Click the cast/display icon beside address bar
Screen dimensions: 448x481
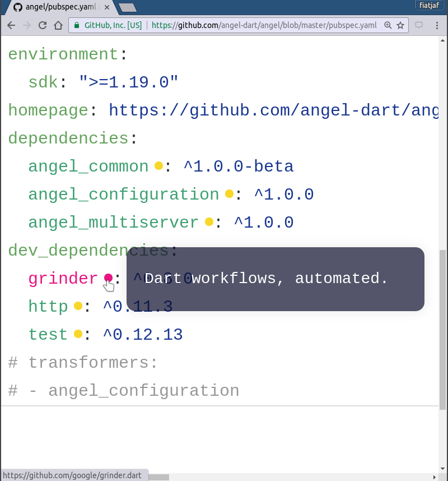[419, 25]
